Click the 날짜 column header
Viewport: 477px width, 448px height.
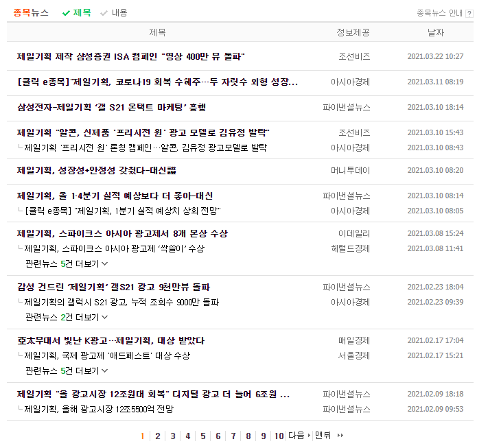click(436, 32)
